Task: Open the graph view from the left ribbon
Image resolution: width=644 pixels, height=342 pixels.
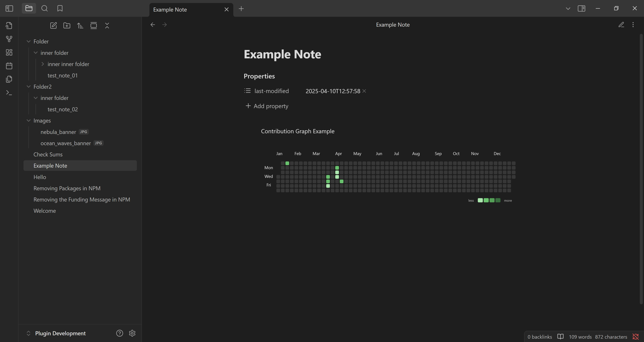Action: point(9,39)
